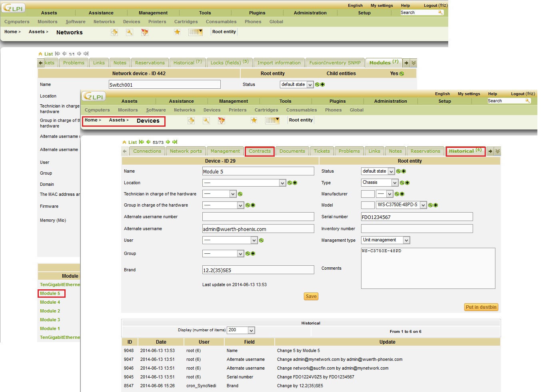Click the add icon next to Location dropdown
Viewport: 557px width, 392px height.
(295, 183)
